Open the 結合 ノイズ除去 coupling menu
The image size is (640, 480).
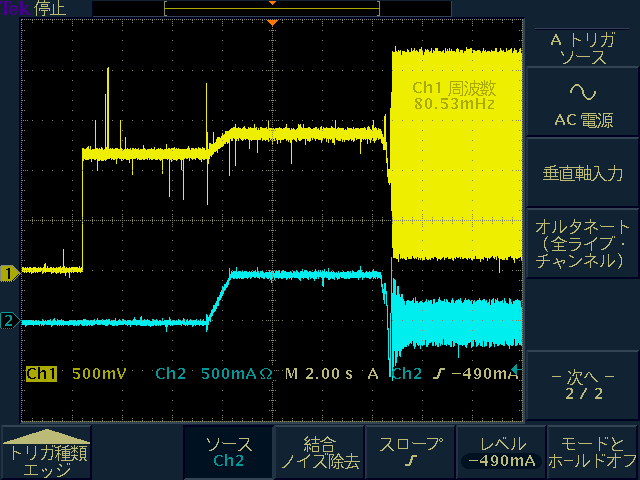320,453
